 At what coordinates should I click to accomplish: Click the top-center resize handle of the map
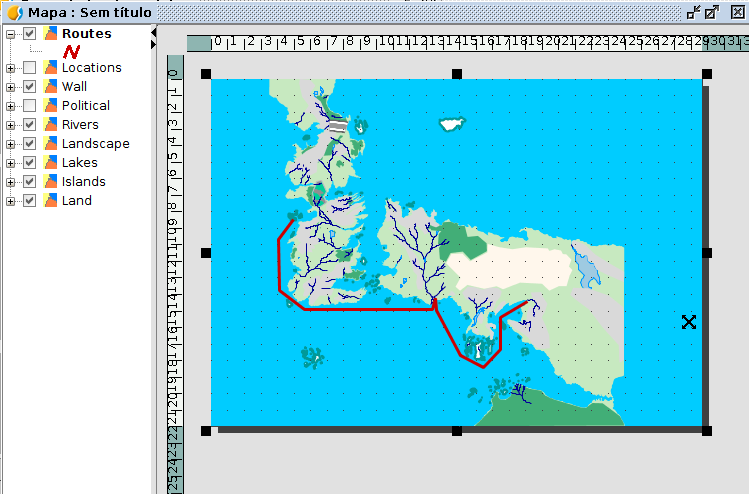(457, 74)
